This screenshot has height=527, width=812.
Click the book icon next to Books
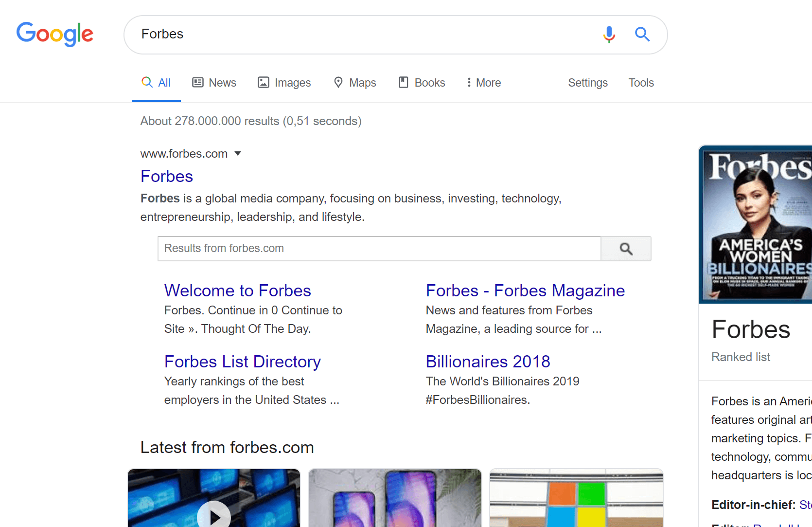coord(403,82)
